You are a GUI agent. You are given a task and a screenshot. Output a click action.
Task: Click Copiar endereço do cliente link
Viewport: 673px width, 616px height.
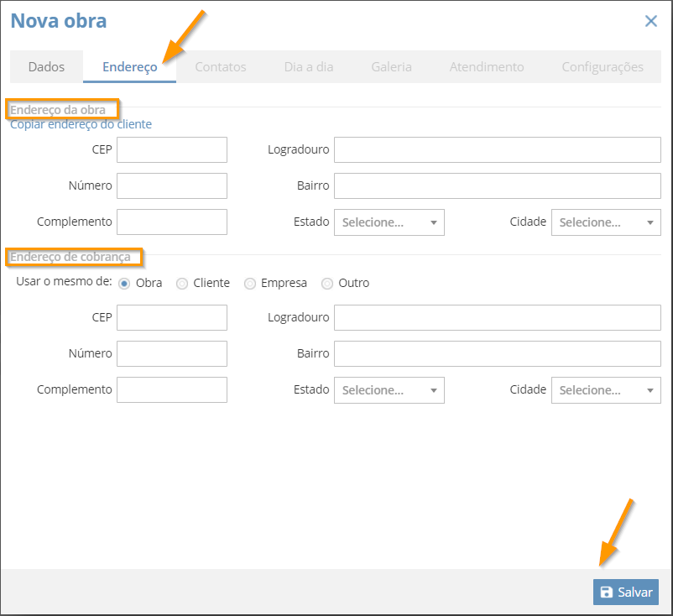[81, 124]
